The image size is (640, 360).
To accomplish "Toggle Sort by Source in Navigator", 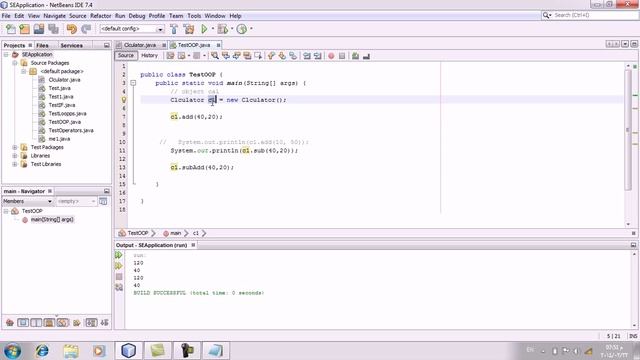I will click(104, 323).
